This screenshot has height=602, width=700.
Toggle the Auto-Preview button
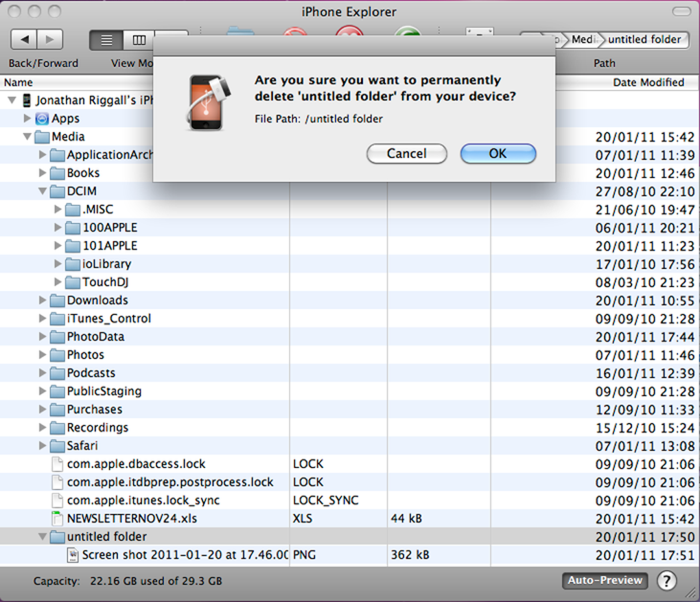tap(605, 580)
